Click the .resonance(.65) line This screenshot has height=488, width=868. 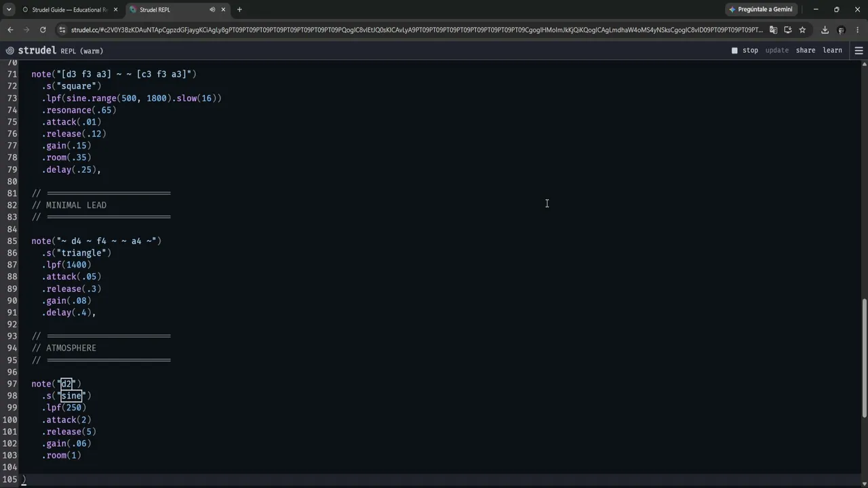[79, 110]
